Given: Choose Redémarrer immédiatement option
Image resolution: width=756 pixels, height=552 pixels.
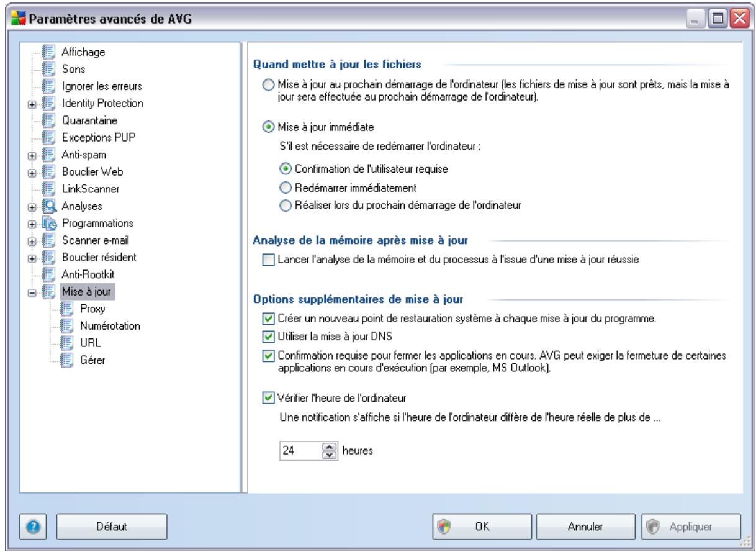Looking at the screenshot, I should click(x=286, y=188).
